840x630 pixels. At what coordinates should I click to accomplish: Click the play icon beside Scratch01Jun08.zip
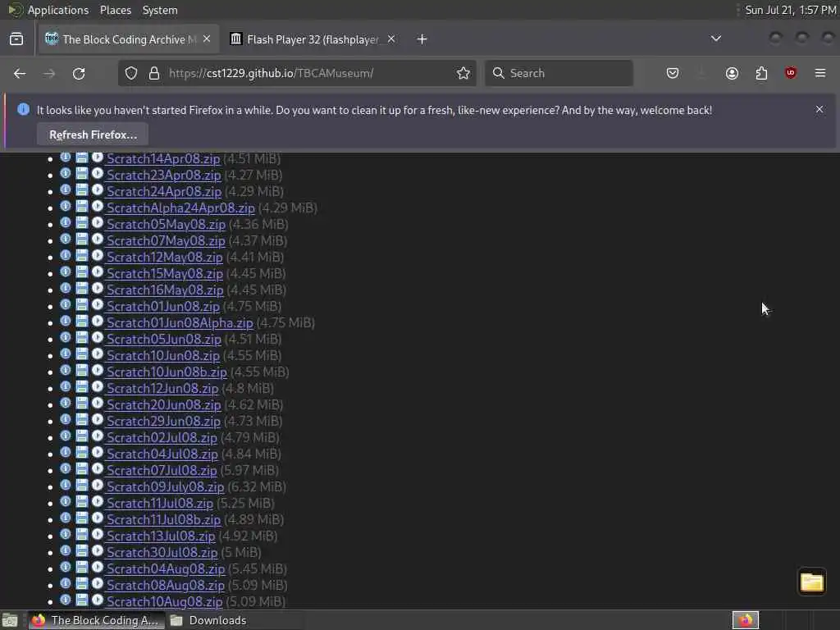[98, 305]
